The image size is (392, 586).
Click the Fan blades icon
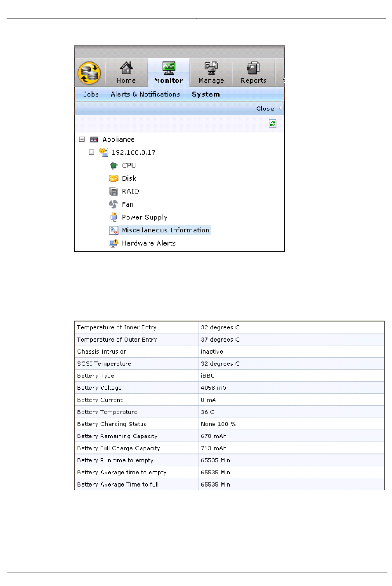(113, 204)
